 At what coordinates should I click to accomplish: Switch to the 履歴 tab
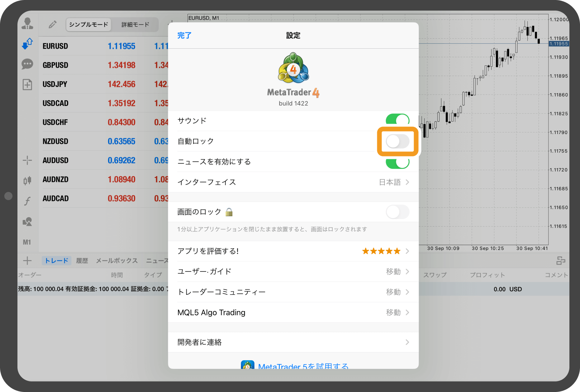[x=82, y=261]
